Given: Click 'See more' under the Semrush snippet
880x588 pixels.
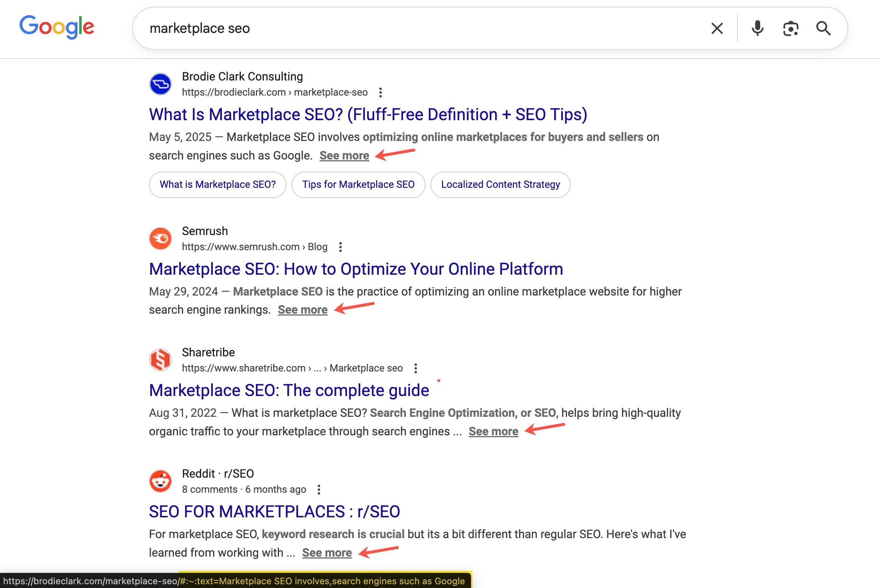Looking at the screenshot, I should pyautogui.click(x=302, y=309).
